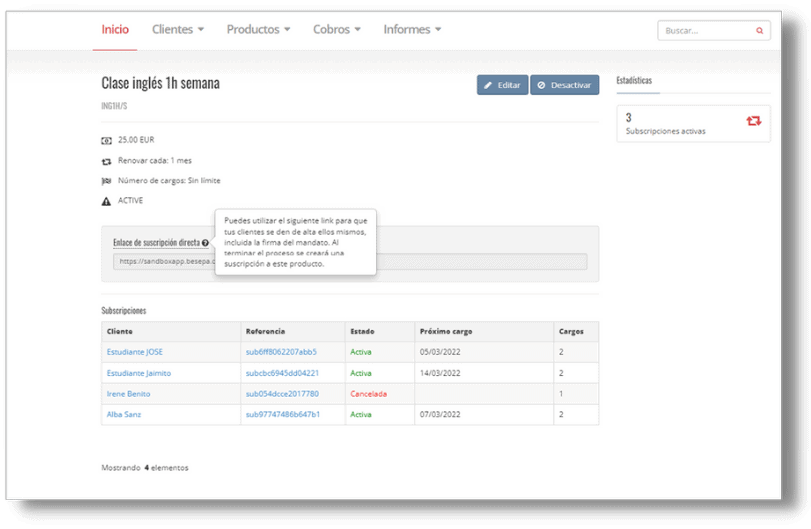Click the next charge date 05/03/2022
The width and height of the screenshot is (811, 529).
pos(440,352)
